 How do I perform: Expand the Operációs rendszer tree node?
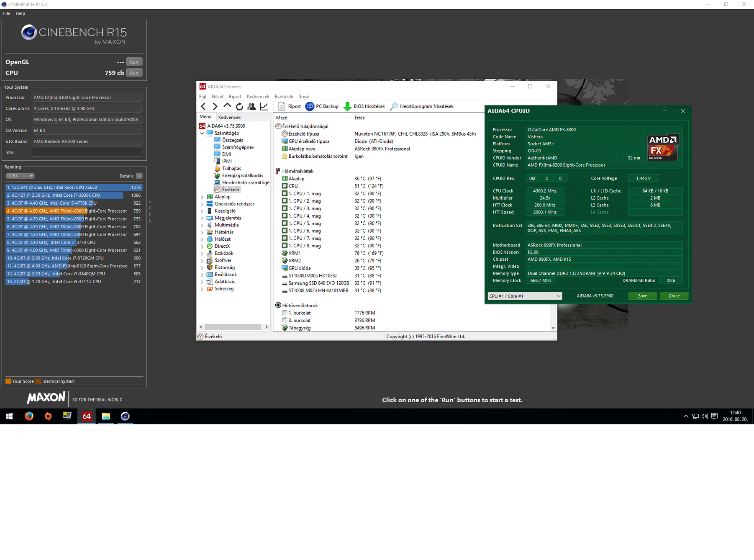pos(202,204)
